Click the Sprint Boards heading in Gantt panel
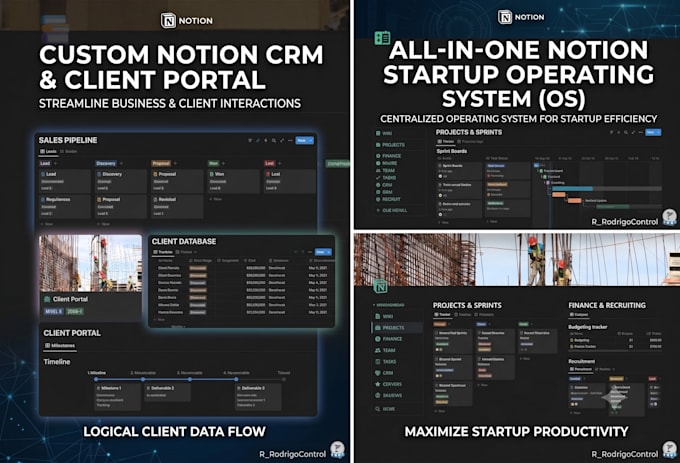680x463 pixels. 452,151
